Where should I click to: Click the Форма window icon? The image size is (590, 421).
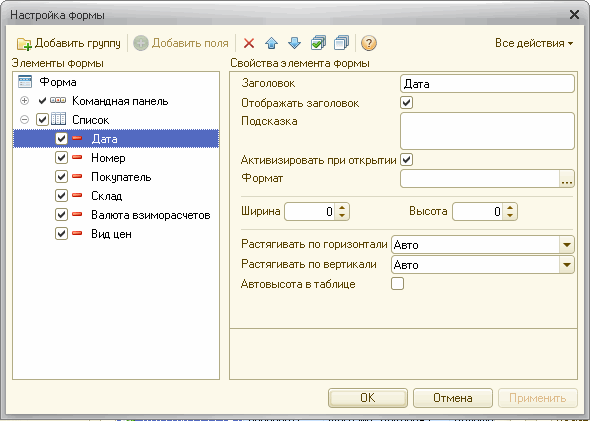(25, 81)
